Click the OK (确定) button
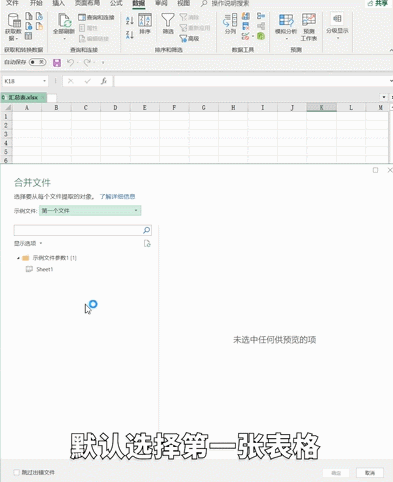Viewport: 393px width, 482px height. tap(336, 473)
